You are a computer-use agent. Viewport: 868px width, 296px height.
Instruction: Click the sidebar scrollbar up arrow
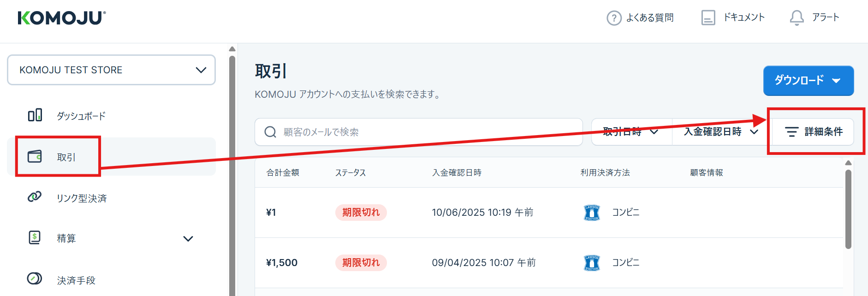(232, 49)
